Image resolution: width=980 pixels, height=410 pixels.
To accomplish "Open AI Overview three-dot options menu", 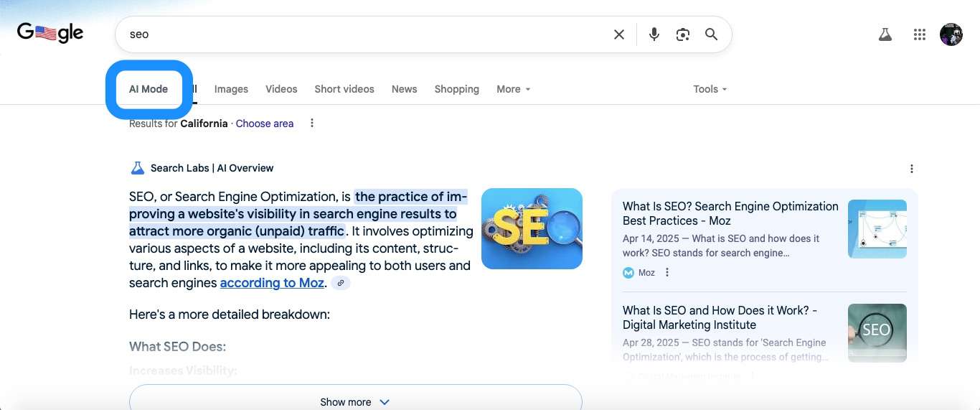I will tap(912, 169).
